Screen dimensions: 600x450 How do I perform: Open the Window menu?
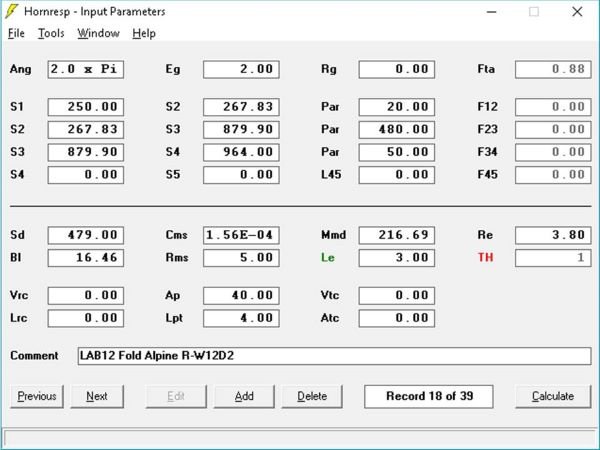pyautogui.click(x=98, y=33)
